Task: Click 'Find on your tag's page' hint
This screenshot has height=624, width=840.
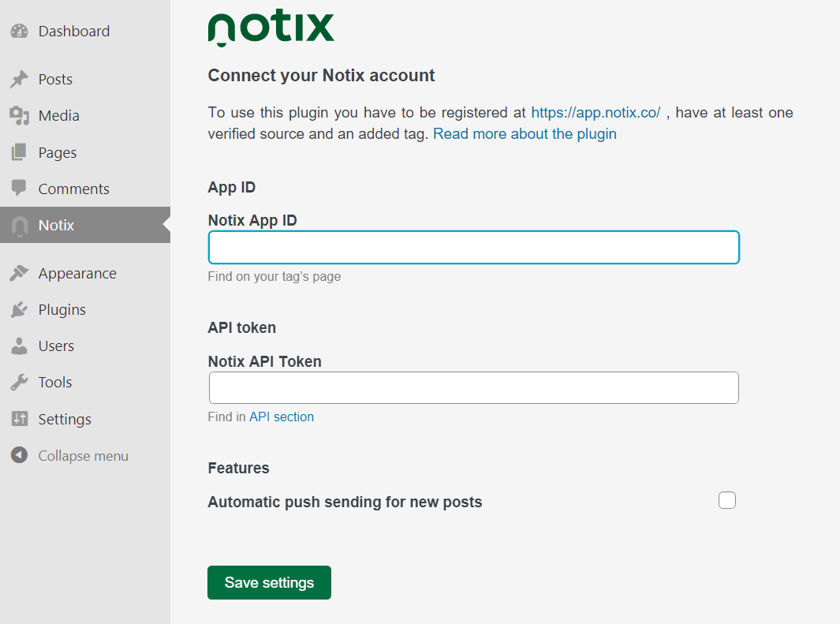Action: 274,276
